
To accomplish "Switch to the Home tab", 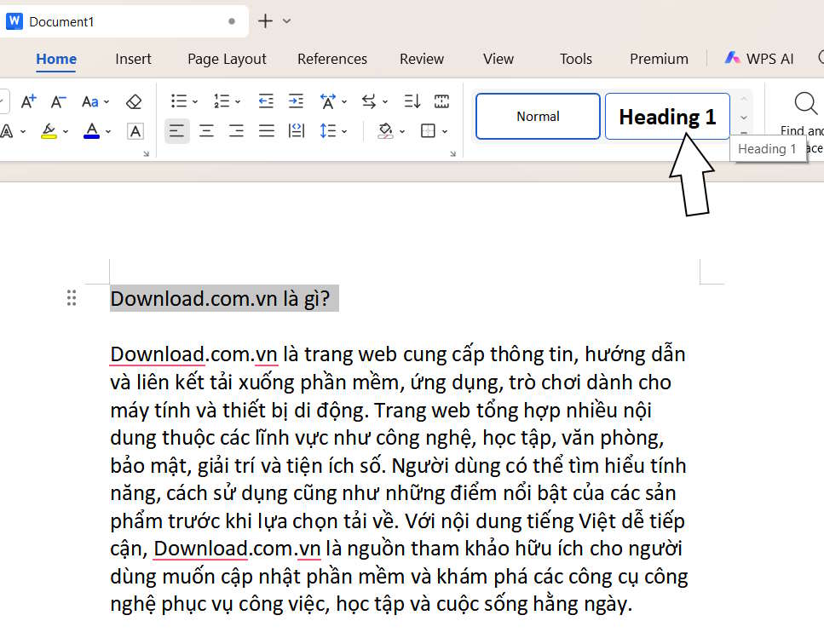I will [56, 59].
